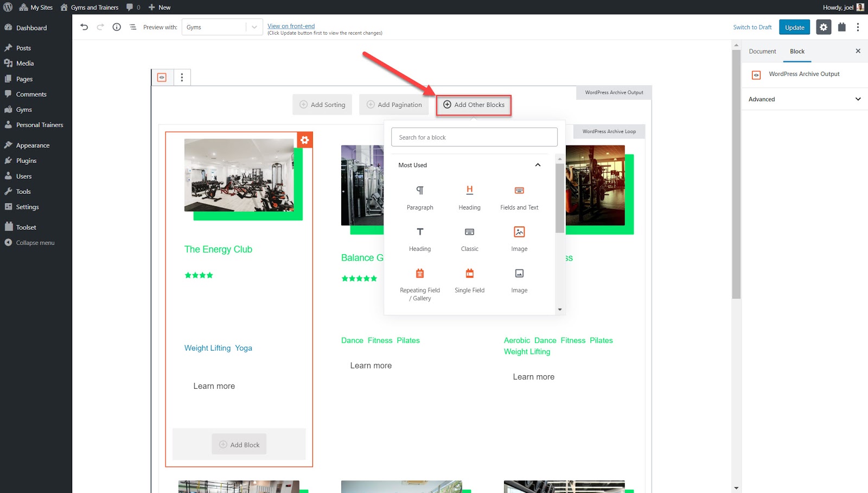Insert the Paragraph block

pyautogui.click(x=420, y=198)
